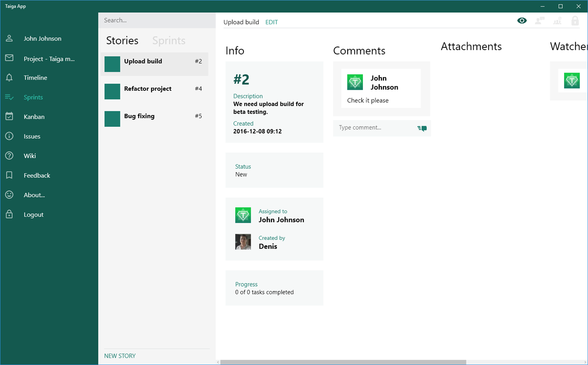Viewport: 588px width, 365px height.
Task: Switch to the Sprints tab
Action: click(169, 41)
